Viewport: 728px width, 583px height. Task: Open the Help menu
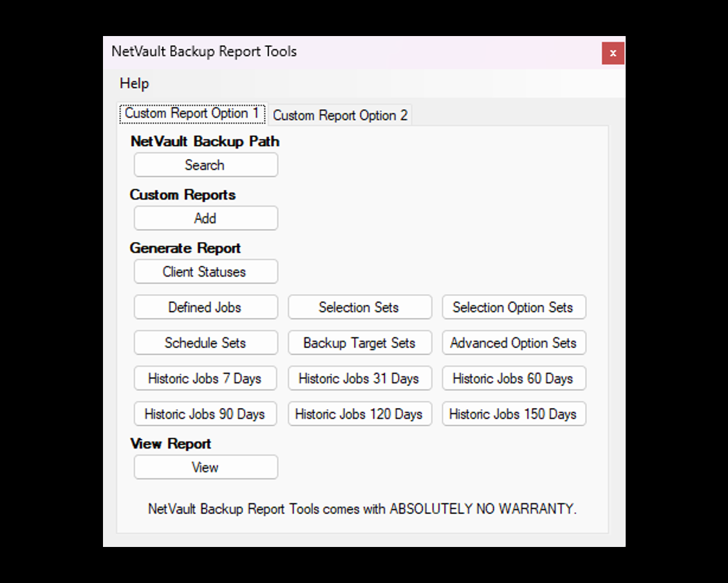click(134, 84)
